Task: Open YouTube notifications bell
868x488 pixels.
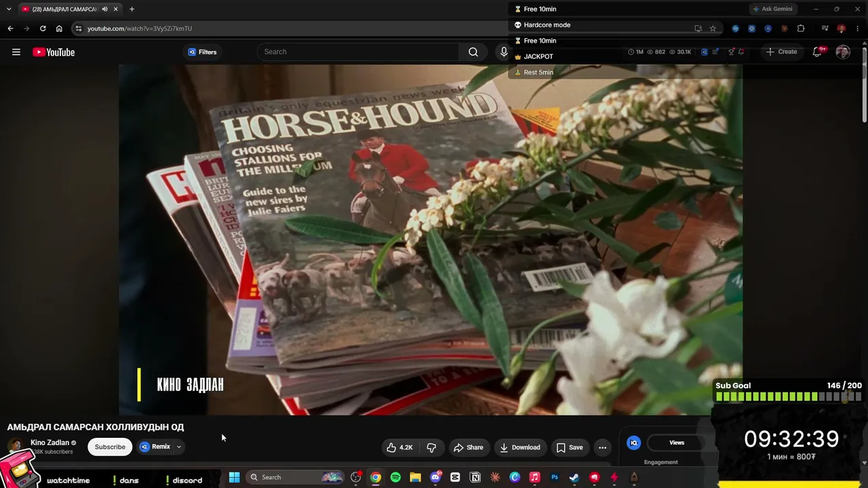Action: click(818, 52)
